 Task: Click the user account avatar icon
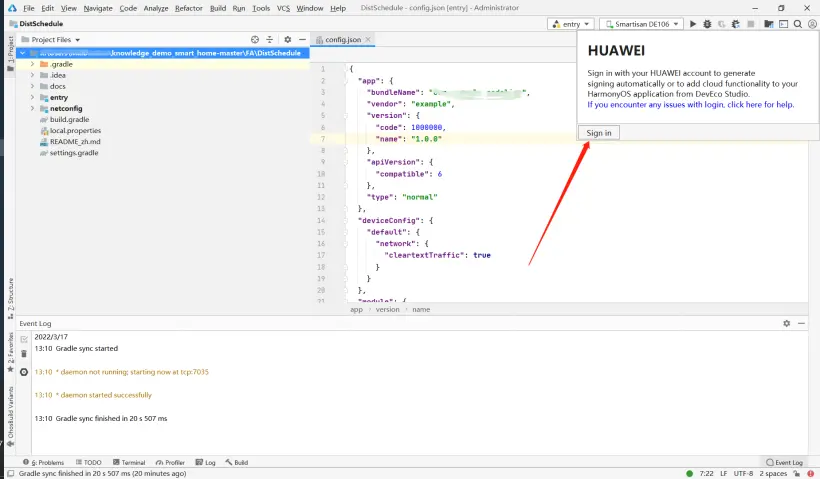pyautogui.click(x=812, y=24)
